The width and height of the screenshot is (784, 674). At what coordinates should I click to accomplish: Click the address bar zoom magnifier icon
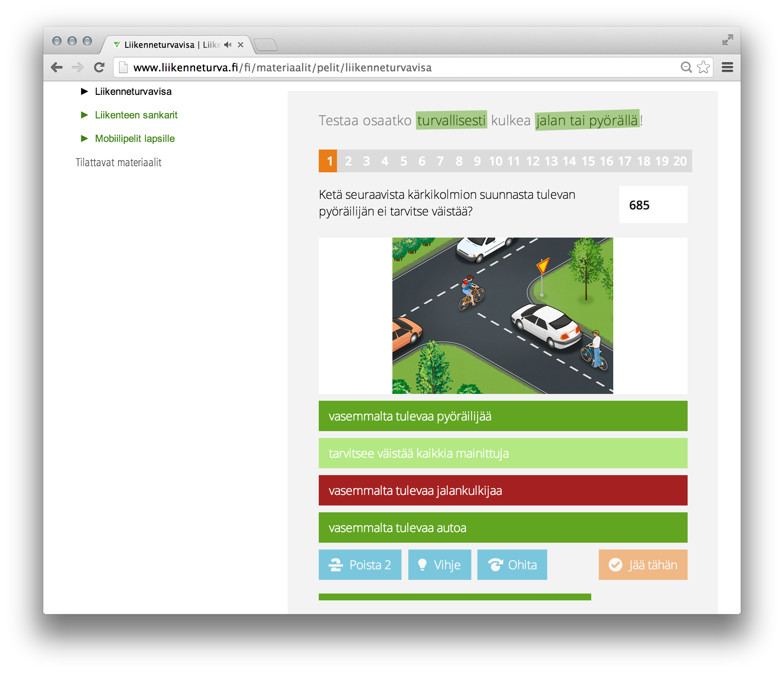(686, 68)
